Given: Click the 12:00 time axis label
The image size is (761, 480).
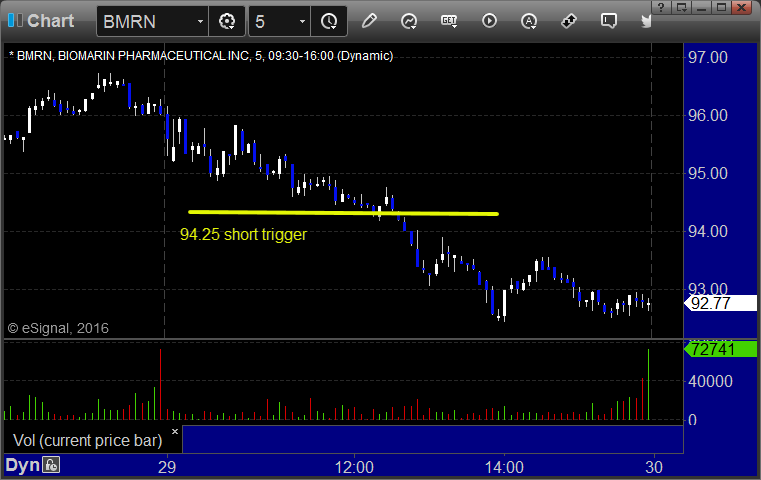Looking at the screenshot, I should coord(354,467).
